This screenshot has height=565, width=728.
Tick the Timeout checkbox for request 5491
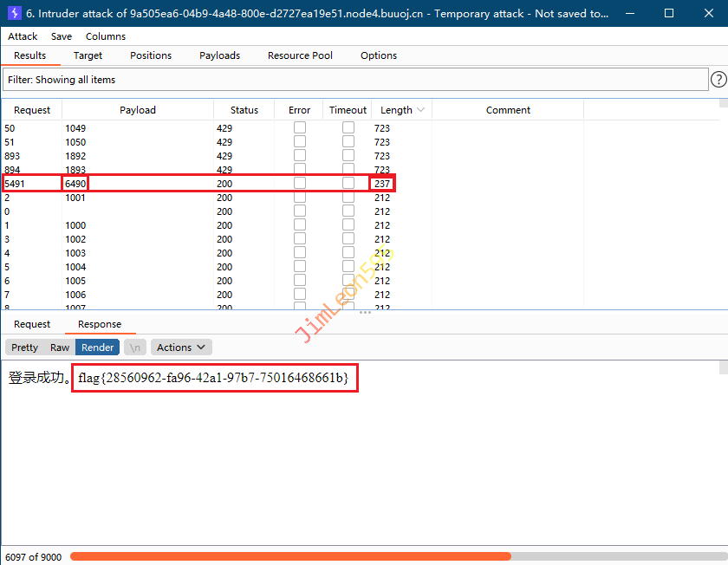[348, 184]
